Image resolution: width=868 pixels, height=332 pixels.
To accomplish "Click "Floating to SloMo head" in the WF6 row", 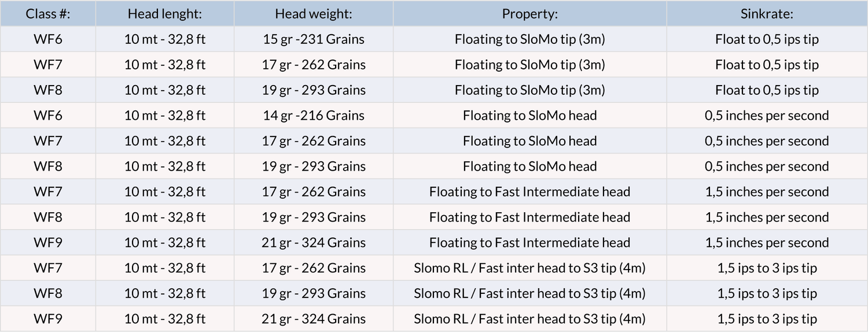I will 529,116.
